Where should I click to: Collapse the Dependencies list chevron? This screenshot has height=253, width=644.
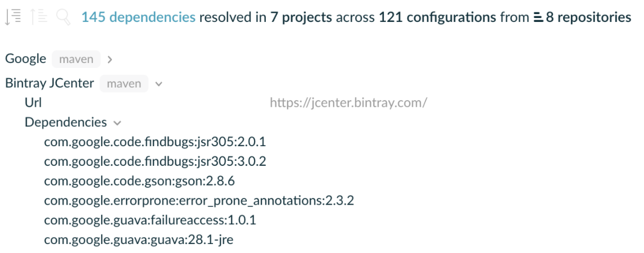(117, 123)
